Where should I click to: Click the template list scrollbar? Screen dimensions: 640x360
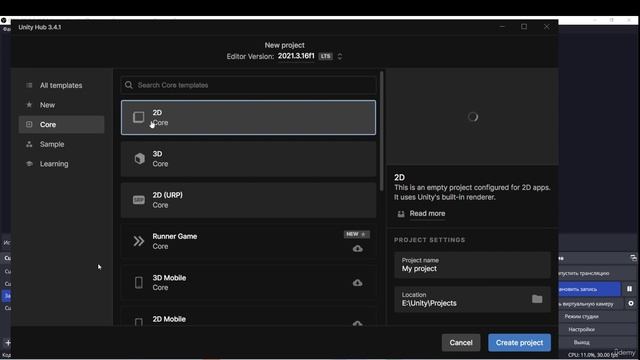tap(382, 131)
